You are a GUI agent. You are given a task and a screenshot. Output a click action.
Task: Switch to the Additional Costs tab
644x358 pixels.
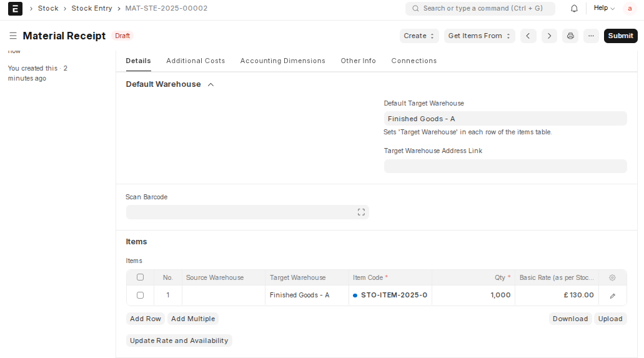196,61
